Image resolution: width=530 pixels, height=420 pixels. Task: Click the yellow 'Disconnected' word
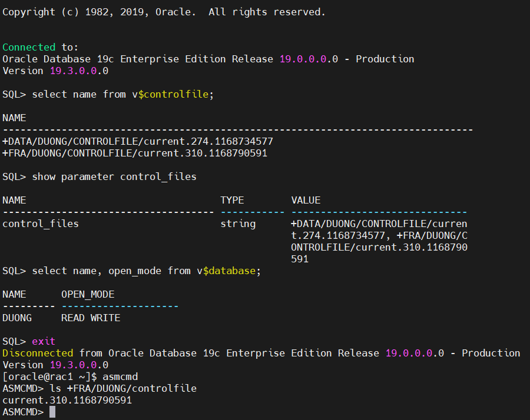(38, 353)
